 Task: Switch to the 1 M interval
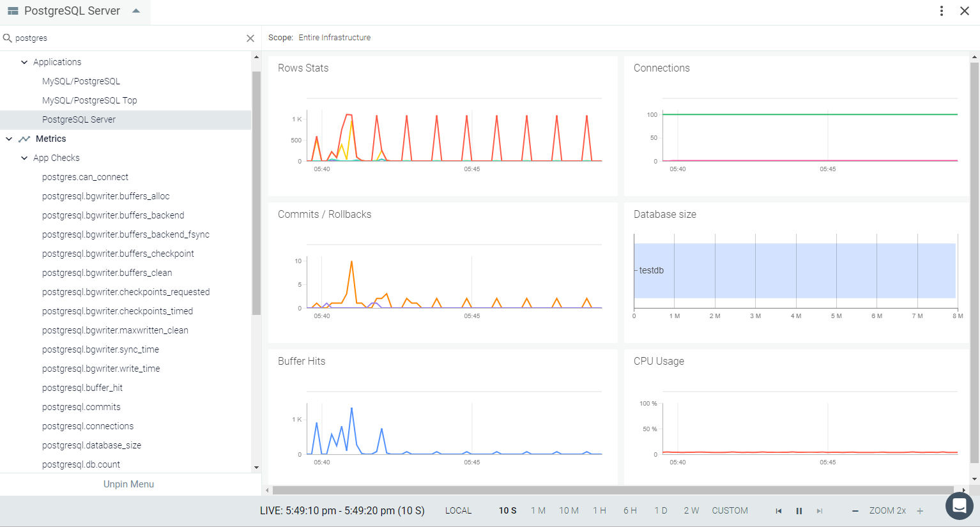point(538,511)
